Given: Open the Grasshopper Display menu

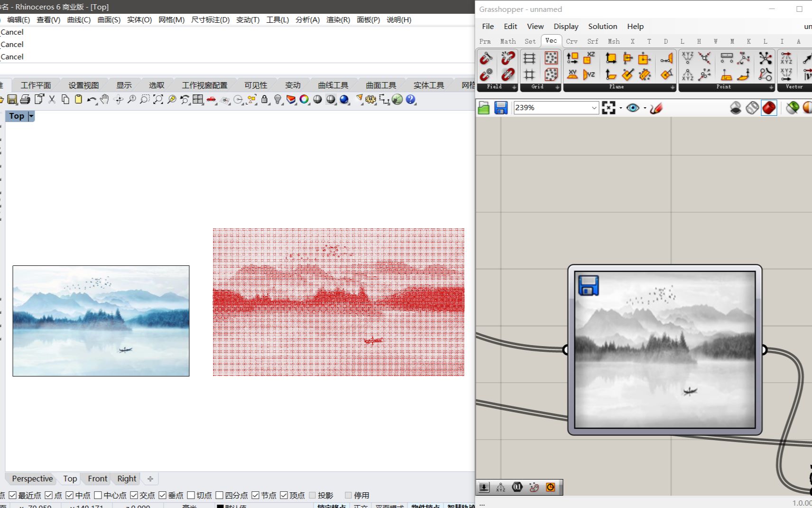Looking at the screenshot, I should 566,26.
